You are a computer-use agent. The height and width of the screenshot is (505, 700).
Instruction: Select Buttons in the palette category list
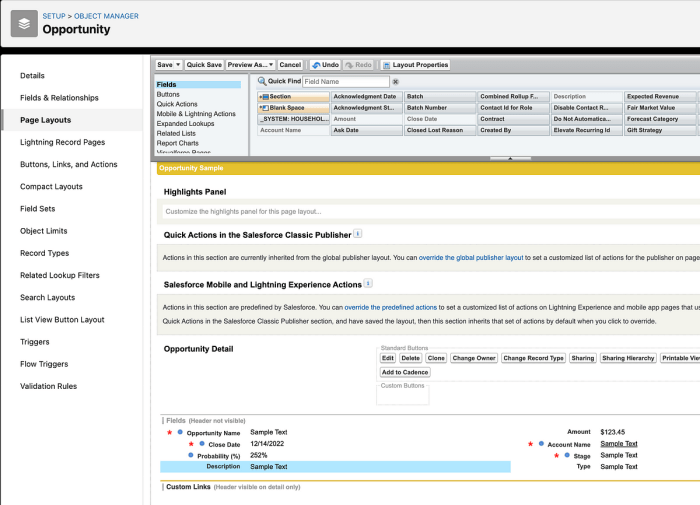tap(168, 94)
